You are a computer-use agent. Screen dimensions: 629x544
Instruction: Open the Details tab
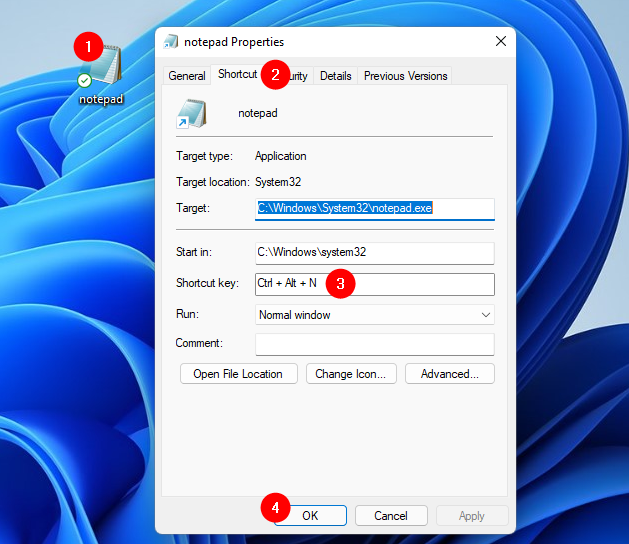(x=335, y=76)
